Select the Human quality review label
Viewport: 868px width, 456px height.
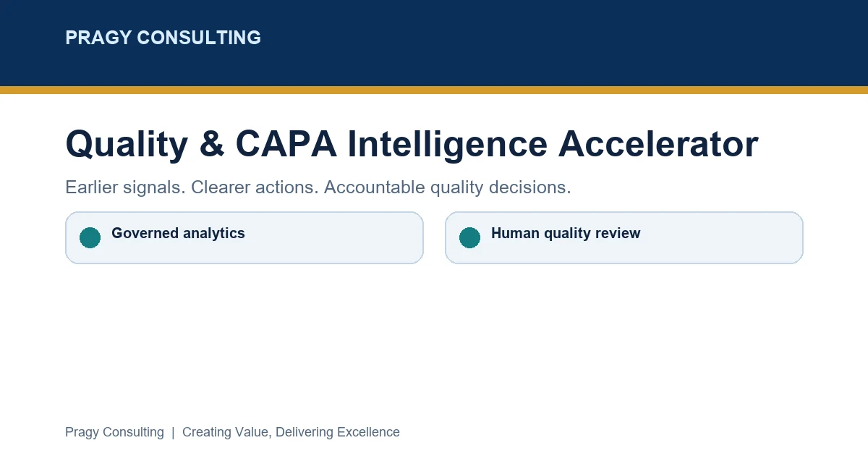(566, 233)
